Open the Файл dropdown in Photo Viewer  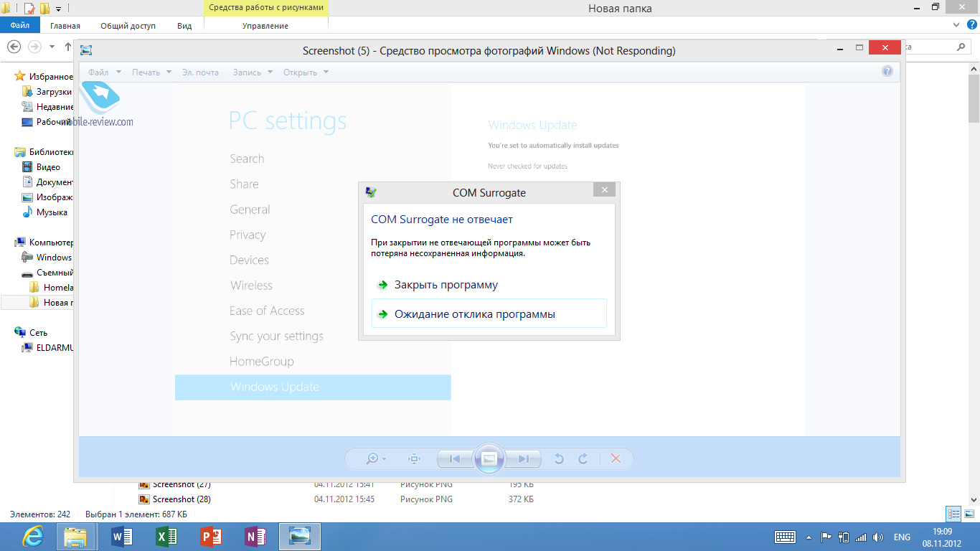pyautogui.click(x=105, y=72)
